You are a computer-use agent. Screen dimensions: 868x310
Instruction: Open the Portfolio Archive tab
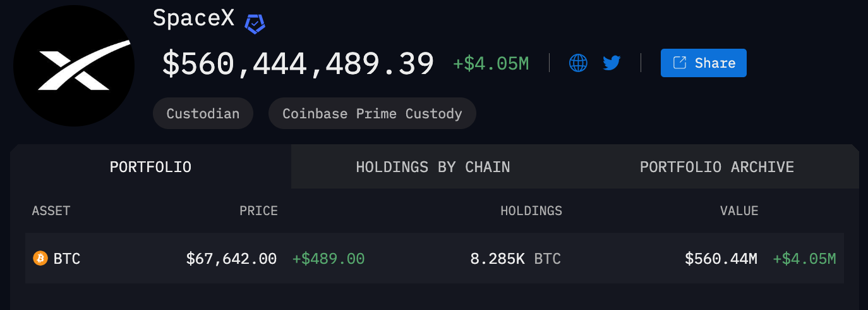click(717, 167)
